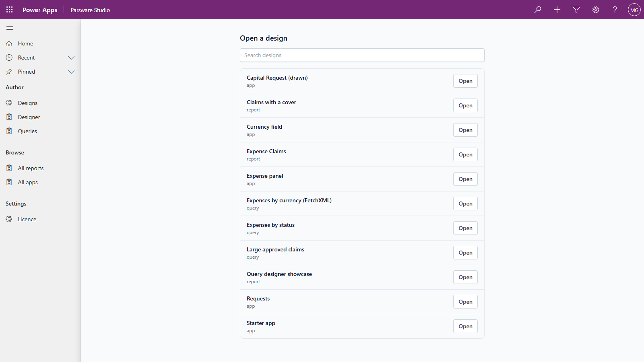Select the 'Large approved claims' design name

275,249
